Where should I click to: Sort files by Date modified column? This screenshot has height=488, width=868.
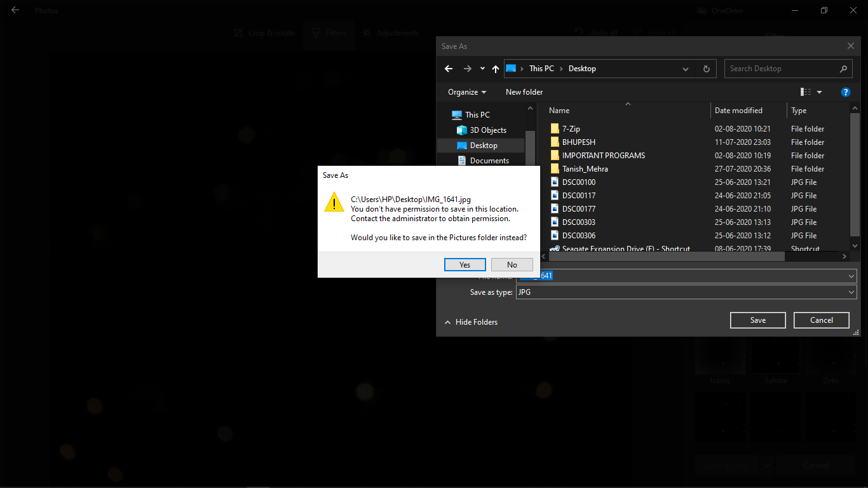738,111
